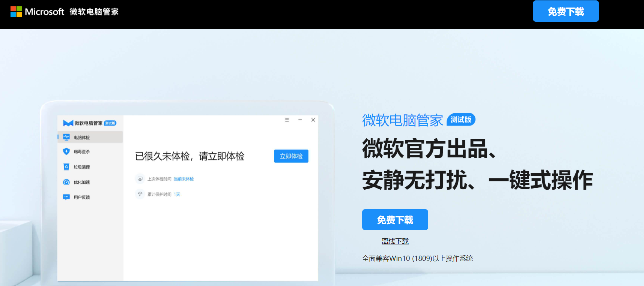Click the 立即体检 button
This screenshot has width=644, height=286.
click(x=291, y=156)
